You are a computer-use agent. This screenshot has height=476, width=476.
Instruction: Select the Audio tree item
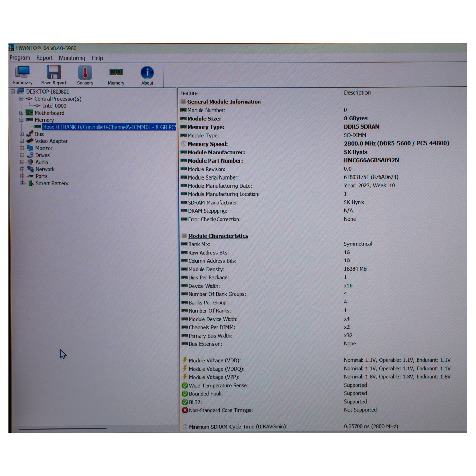tap(41, 163)
